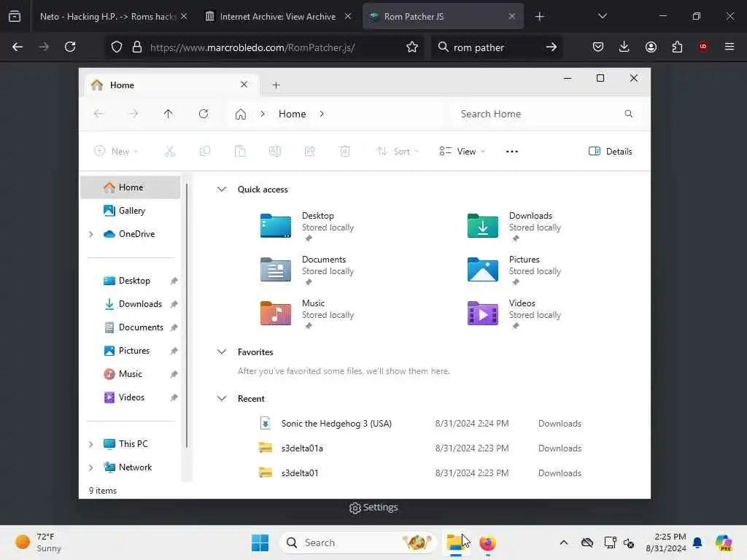
Task: Click the Explorer search magnifier icon
Action: [628, 114]
